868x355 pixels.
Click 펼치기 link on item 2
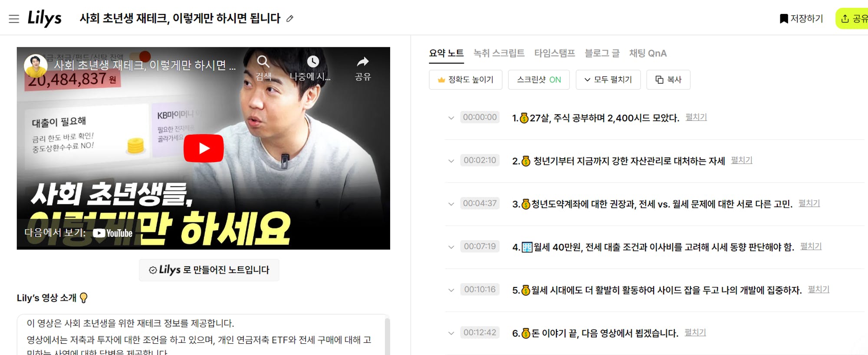point(742,160)
